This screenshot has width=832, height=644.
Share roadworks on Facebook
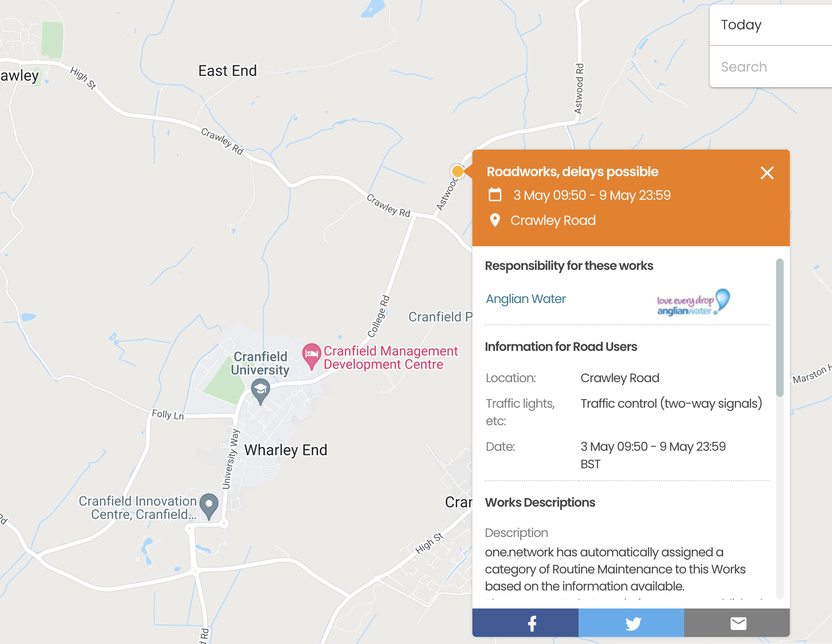tap(525, 623)
